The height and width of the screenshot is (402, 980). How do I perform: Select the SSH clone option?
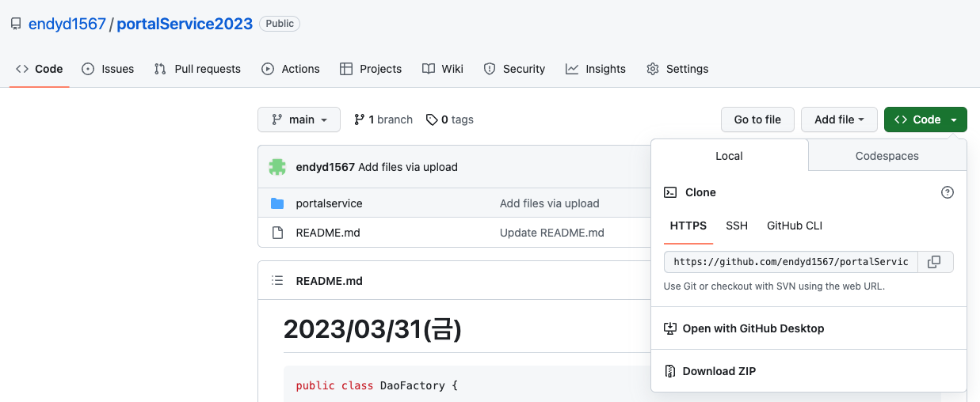(x=737, y=226)
